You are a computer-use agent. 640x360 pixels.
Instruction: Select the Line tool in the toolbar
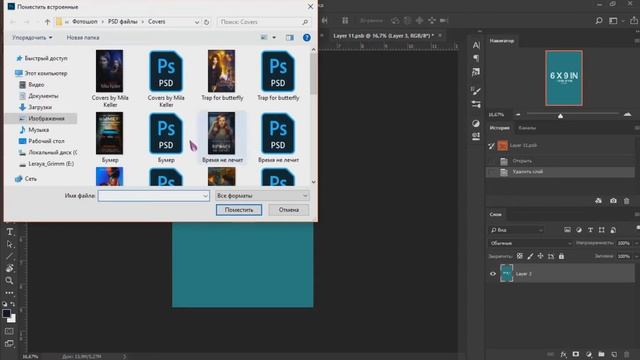[10, 256]
